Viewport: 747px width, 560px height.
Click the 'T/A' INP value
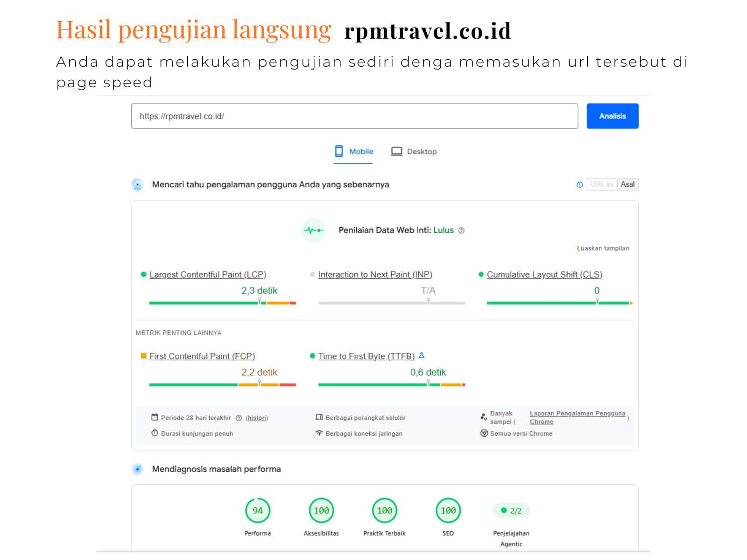(428, 291)
